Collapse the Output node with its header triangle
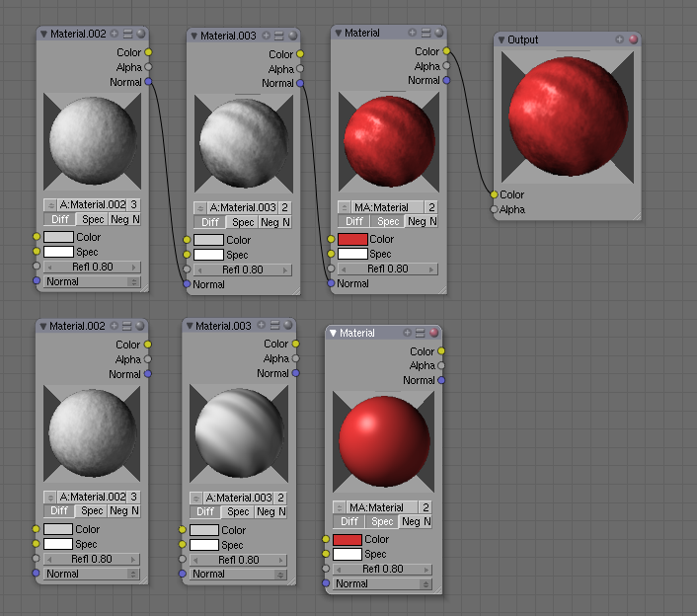This screenshot has width=697, height=616. [502, 40]
